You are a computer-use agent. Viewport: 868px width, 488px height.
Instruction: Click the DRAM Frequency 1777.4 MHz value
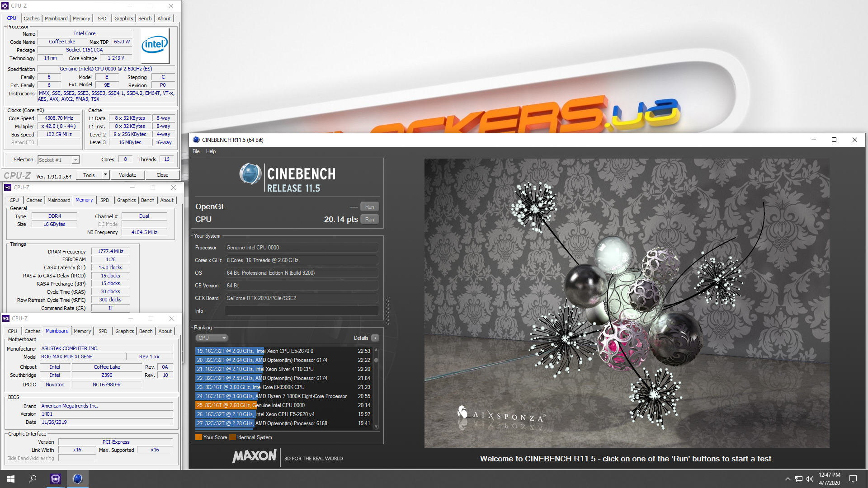(x=111, y=252)
